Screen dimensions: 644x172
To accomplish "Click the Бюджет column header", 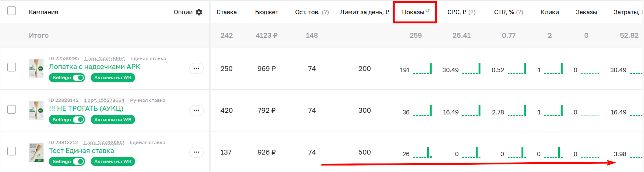I will coord(267,12).
